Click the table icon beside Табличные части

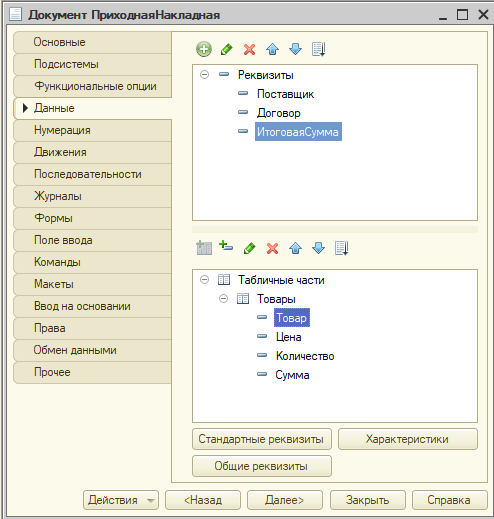coord(224,279)
